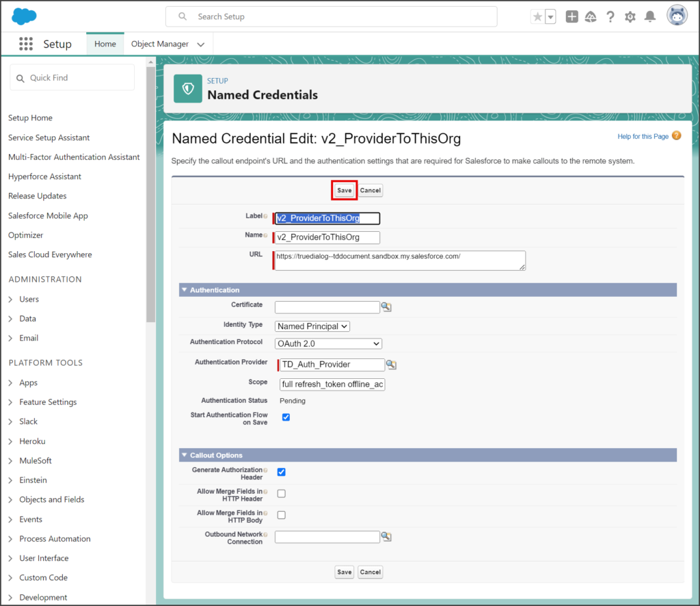Open Help for this Page link
Image resolution: width=700 pixels, height=606 pixels.
[643, 136]
